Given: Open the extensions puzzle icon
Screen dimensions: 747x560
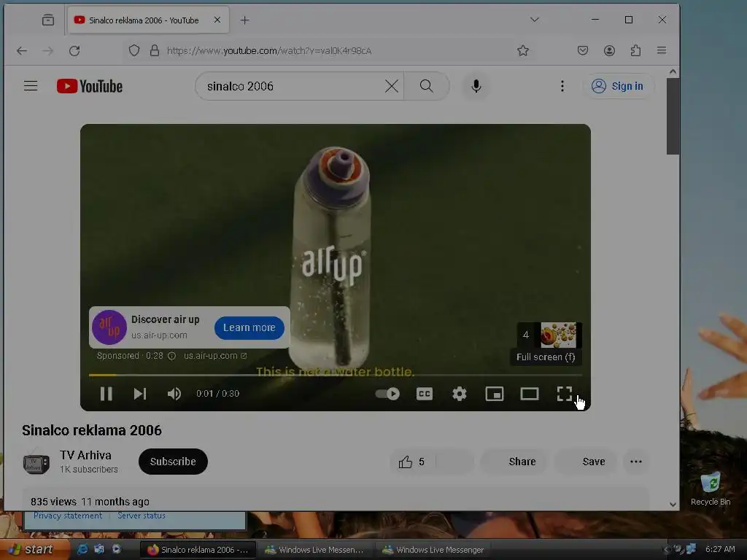Looking at the screenshot, I should [635, 50].
